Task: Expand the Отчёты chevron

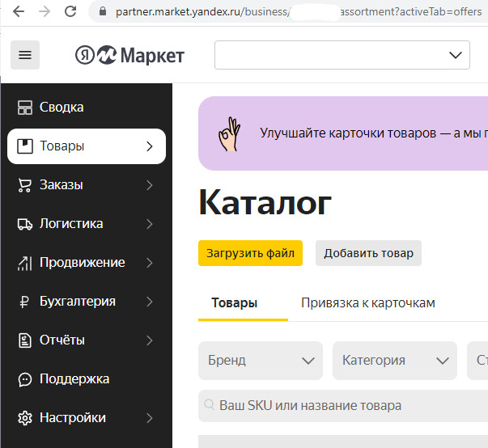Action: coord(150,340)
